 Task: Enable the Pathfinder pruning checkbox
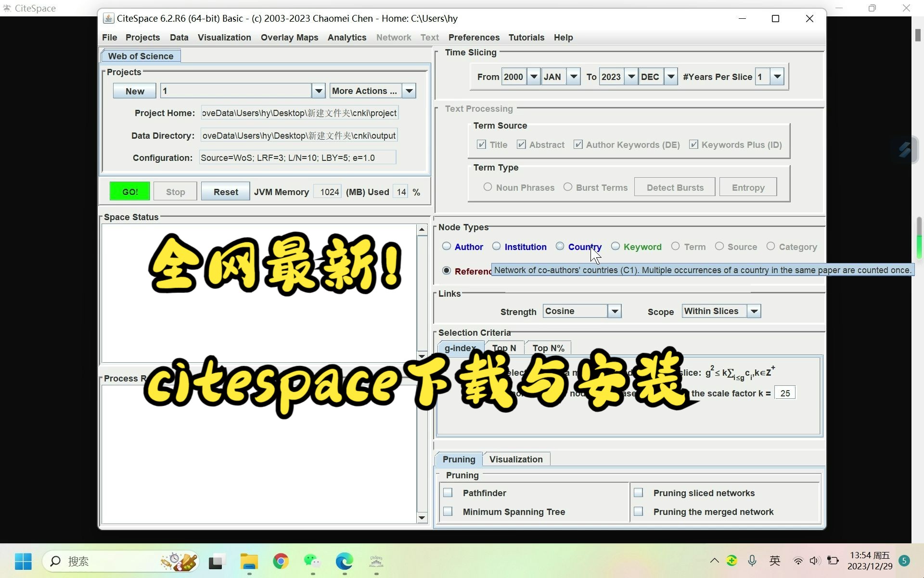click(449, 493)
